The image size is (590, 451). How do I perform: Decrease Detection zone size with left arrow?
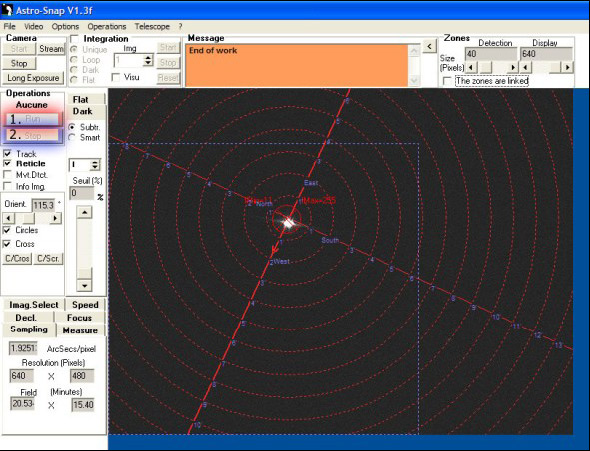(471, 67)
